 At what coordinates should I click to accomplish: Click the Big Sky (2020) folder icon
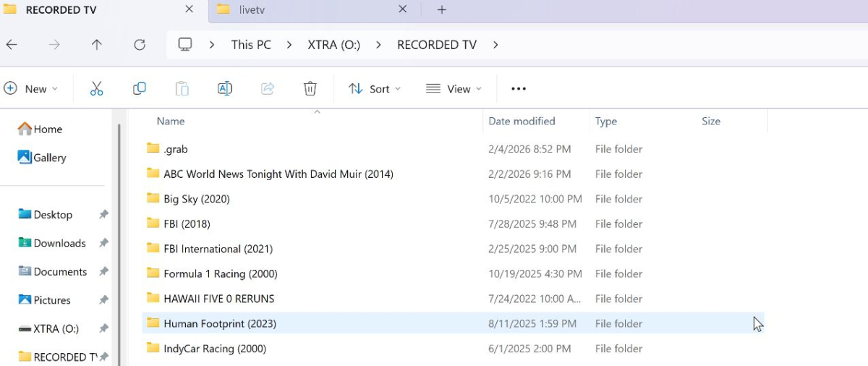pos(153,198)
